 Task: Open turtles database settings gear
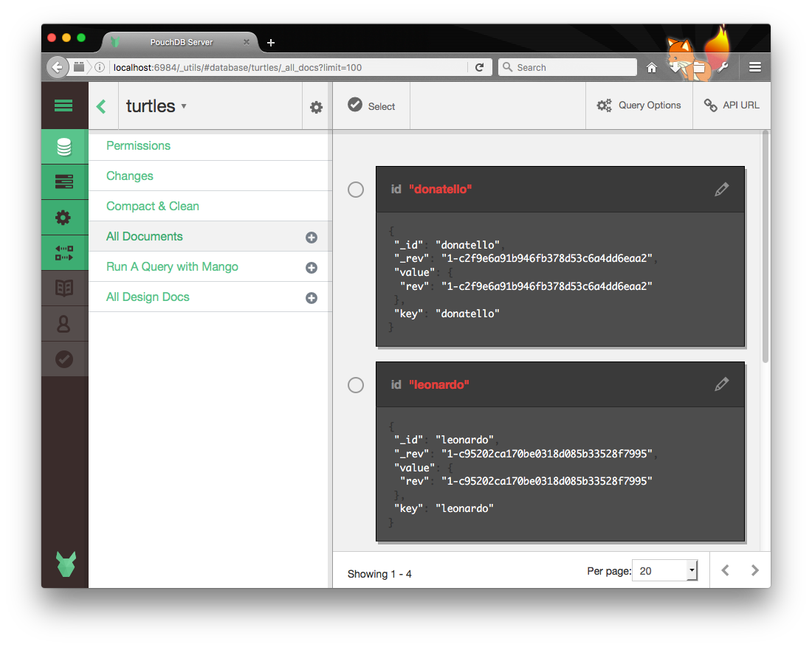[x=316, y=107]
